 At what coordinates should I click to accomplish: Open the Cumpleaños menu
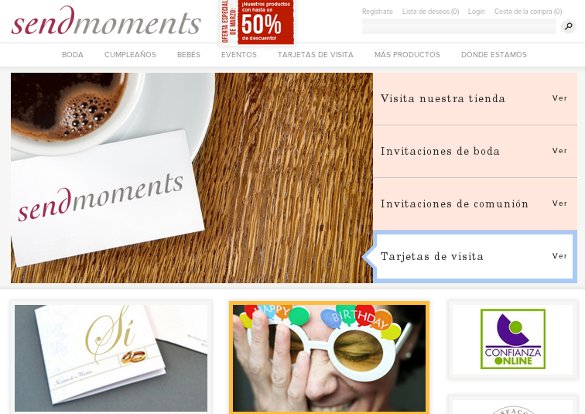(x=130, y=54)
